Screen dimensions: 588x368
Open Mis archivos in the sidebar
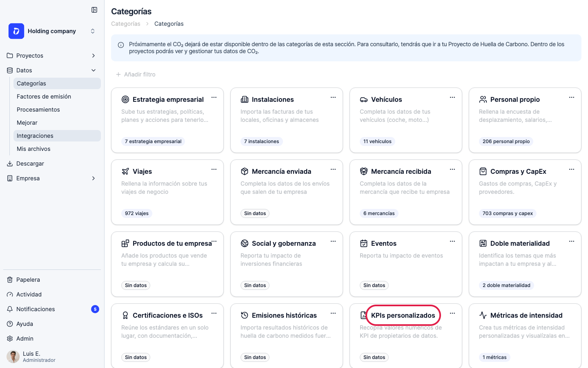(57, 149)
